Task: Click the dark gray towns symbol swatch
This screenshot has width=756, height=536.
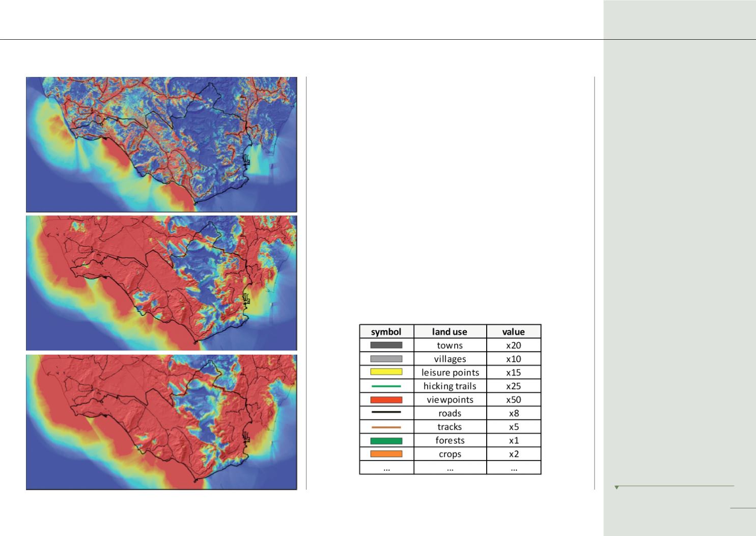Action: [386, 345]
